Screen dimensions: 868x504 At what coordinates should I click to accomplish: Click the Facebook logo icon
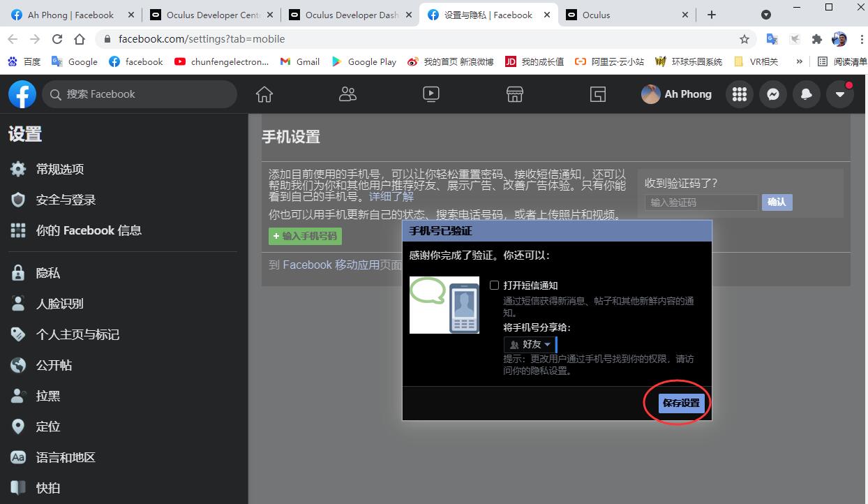click(x=22, y=94)
